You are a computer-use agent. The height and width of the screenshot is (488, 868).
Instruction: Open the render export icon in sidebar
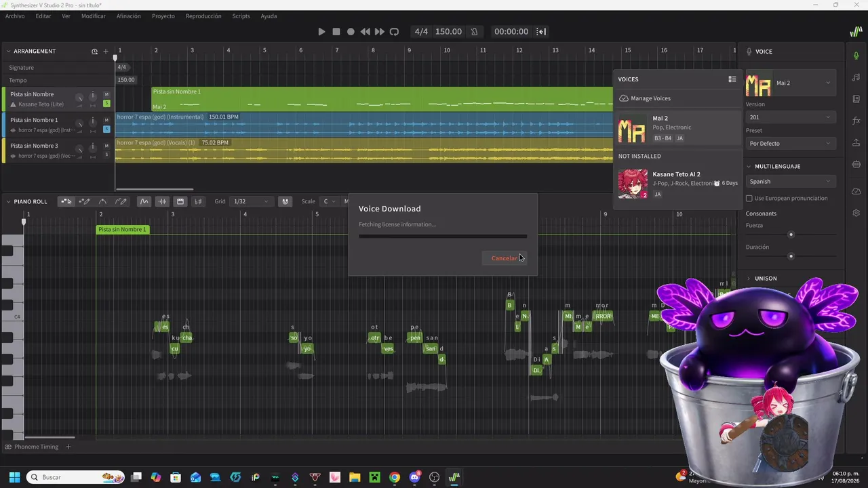pyautogui.click(x=856, y=142)
